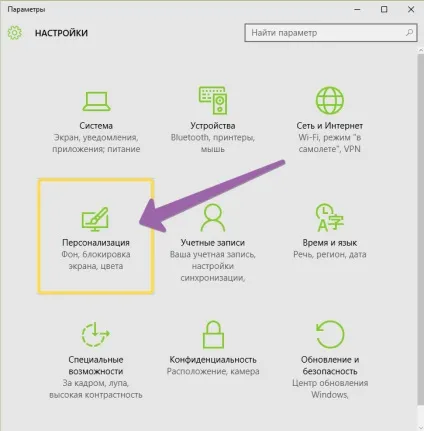424x431 pixels.
Task: Click the 'Учетные записи' title text
Action: tap(213, 243)
